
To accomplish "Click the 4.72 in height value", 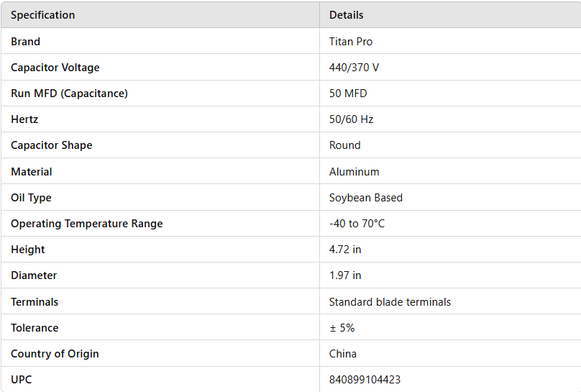I will [x=345, y=250].
